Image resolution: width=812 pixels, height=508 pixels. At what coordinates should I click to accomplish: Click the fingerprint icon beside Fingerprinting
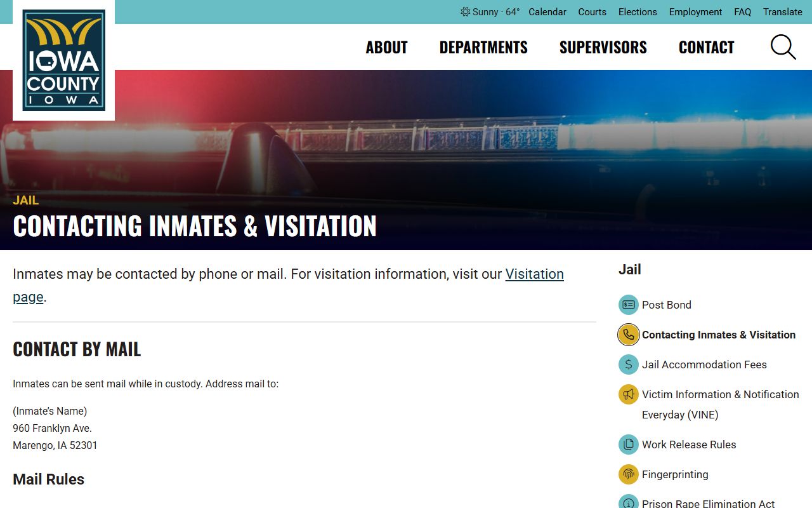tap(628, 474)
